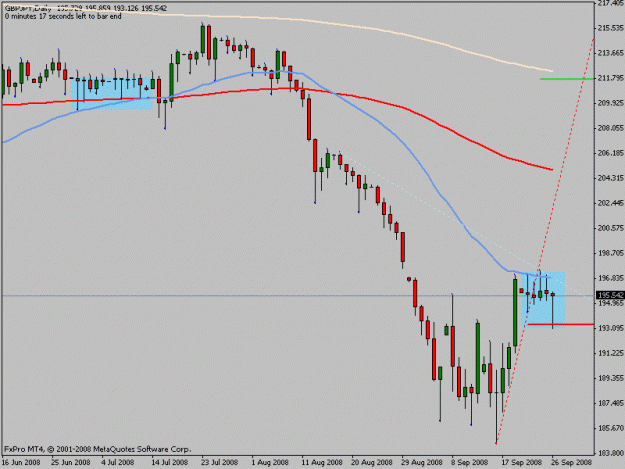Viewport: 625px width, 469px height.
Task: Click the 8 Sep 2008 date label
Action: [470, 463]
